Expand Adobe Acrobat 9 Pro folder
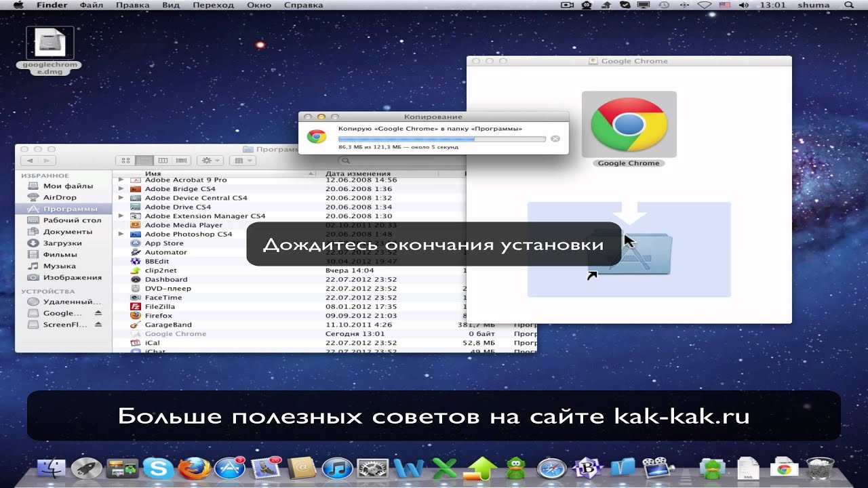 pos(121,180)
